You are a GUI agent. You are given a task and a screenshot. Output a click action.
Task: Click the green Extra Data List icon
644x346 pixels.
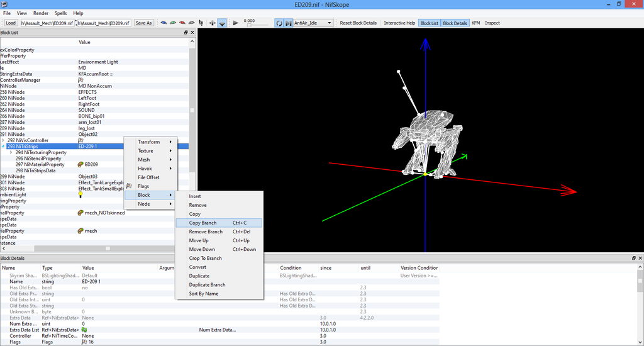click(x=84, y=330)
